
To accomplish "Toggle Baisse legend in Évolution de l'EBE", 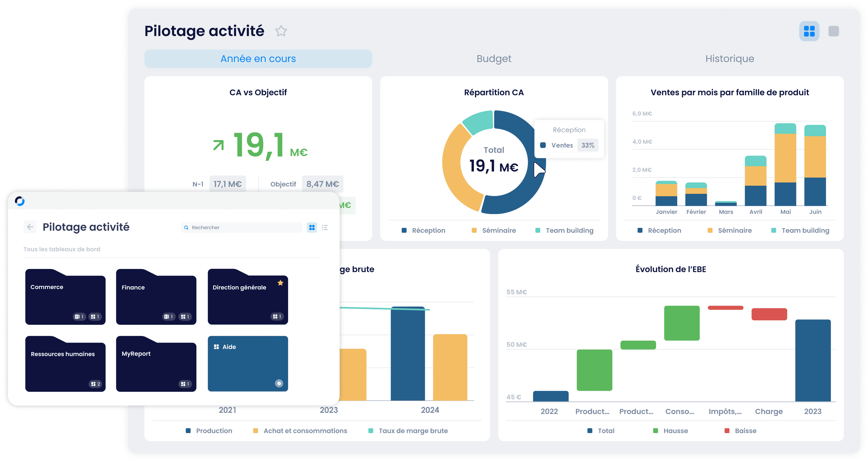I will click(x=740, y=431).
